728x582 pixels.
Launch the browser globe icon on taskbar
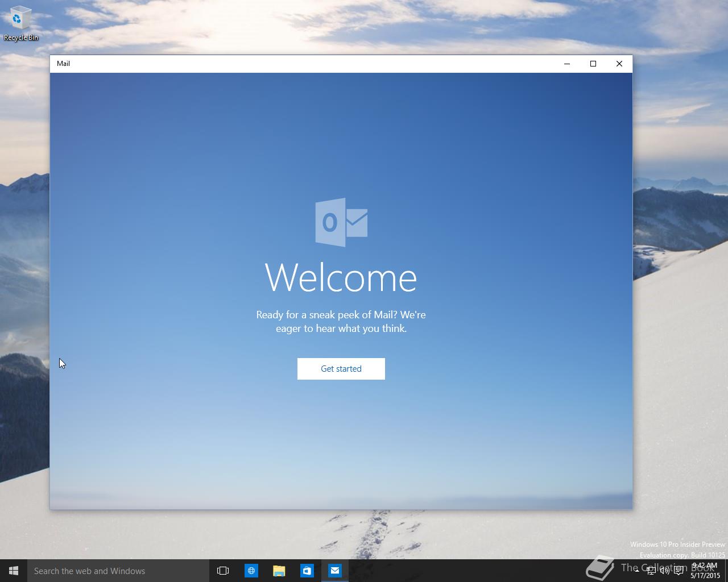tap(251, 571)
